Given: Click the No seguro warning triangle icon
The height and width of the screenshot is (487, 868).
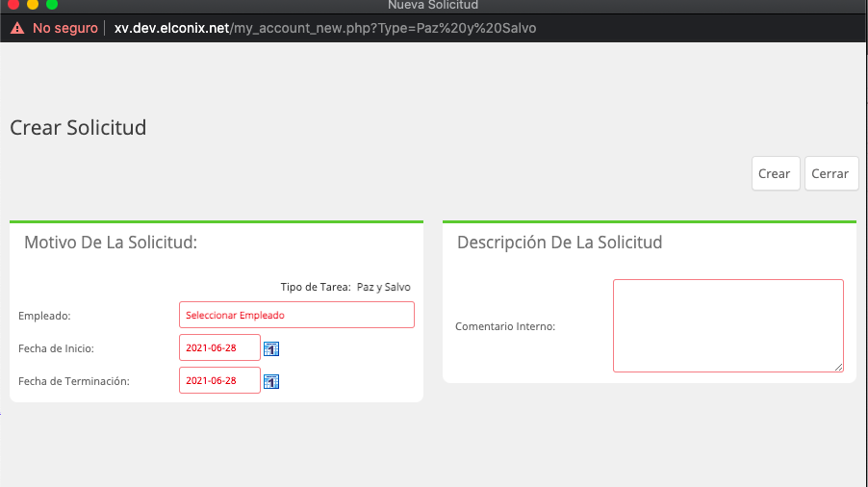Looking at the screenshot, I should 17,28.
